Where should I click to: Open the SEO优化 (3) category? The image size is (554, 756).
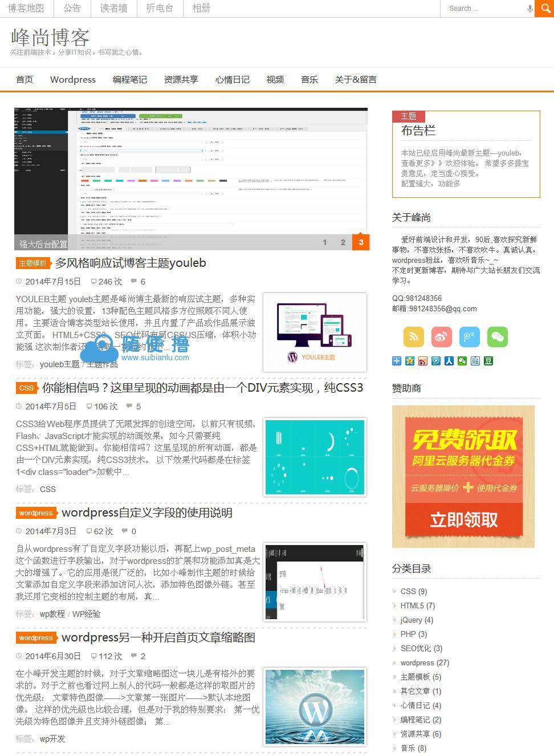[422, 648]
